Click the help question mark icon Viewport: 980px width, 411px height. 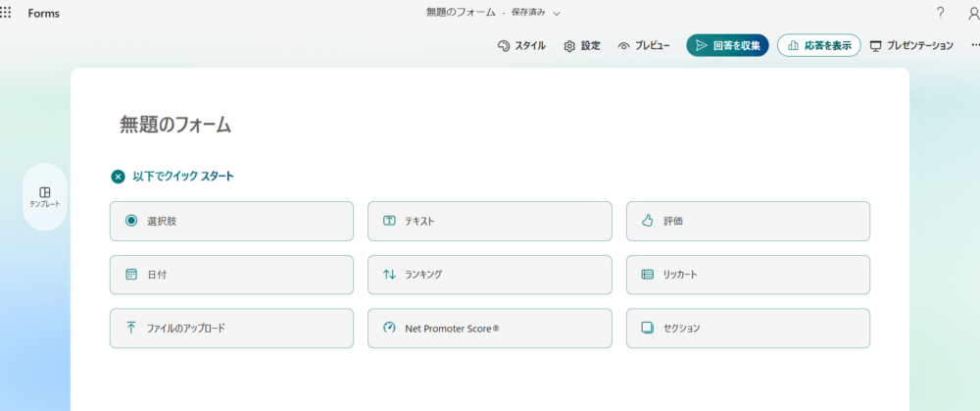click(940, 13)
